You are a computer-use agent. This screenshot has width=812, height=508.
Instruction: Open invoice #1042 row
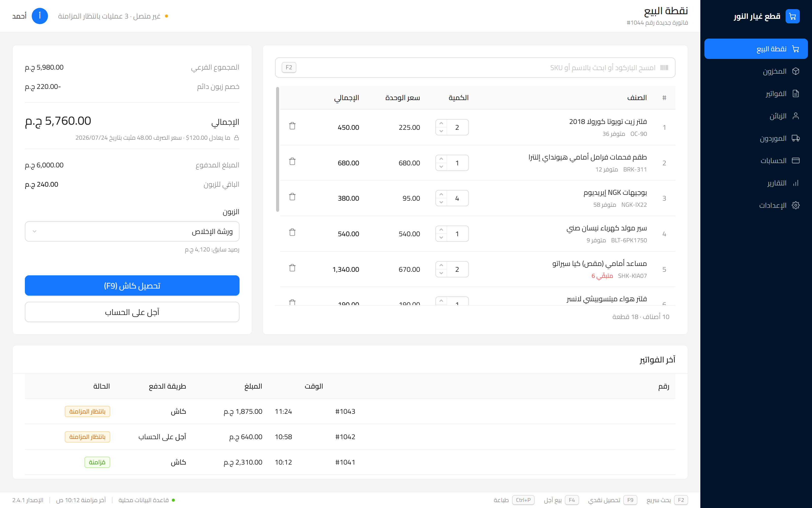(350, 437)
